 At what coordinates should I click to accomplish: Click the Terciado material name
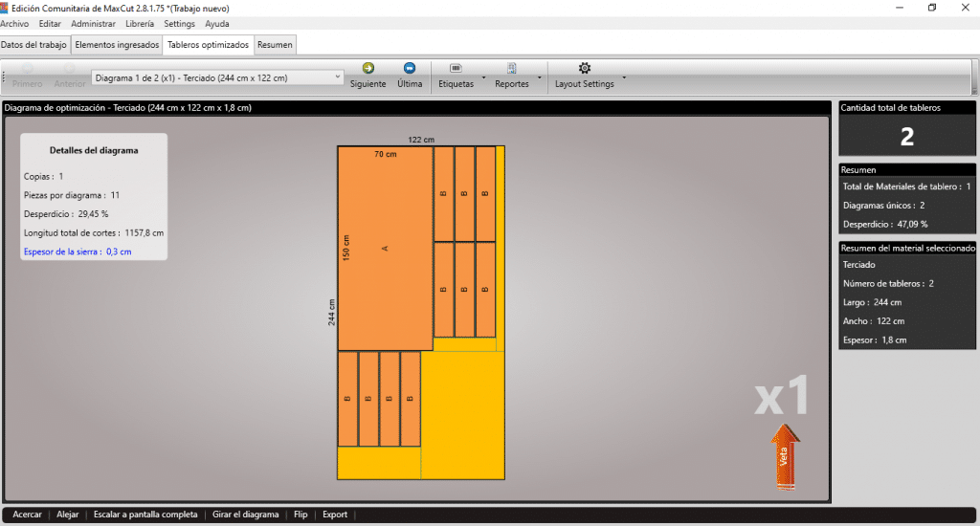click(859, 264)
